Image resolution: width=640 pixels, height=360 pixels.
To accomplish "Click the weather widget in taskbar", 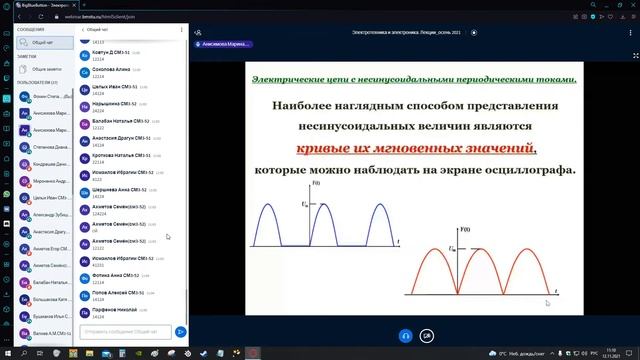I will tap(517, 353).
